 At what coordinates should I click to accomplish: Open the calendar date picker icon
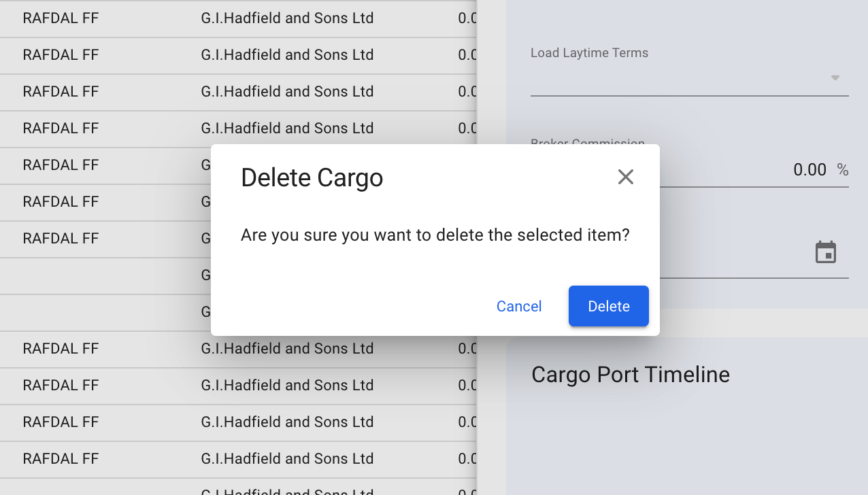pos(825,252)
